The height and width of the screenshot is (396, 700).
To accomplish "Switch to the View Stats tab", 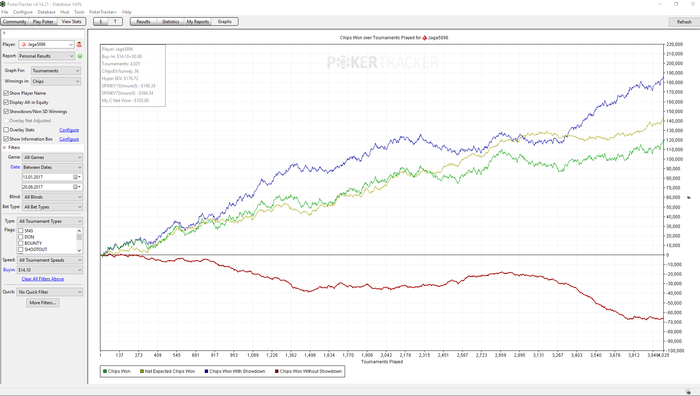I will 71,21.
